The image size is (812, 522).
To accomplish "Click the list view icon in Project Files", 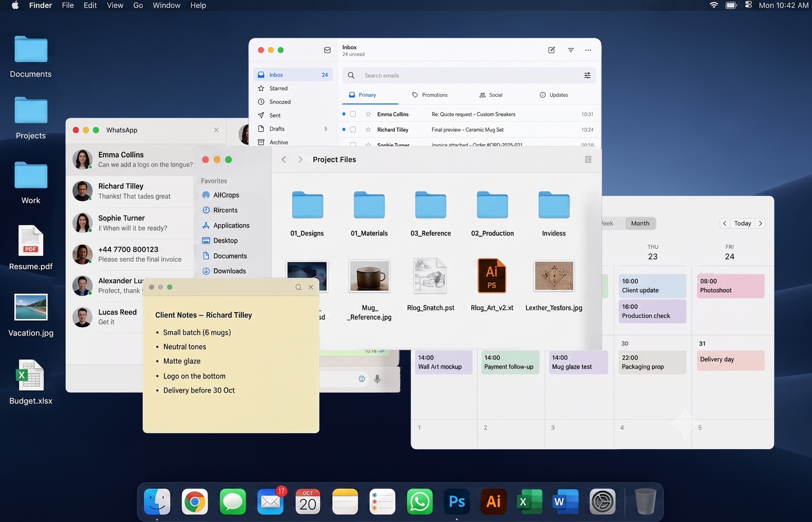I will point(588,159).
